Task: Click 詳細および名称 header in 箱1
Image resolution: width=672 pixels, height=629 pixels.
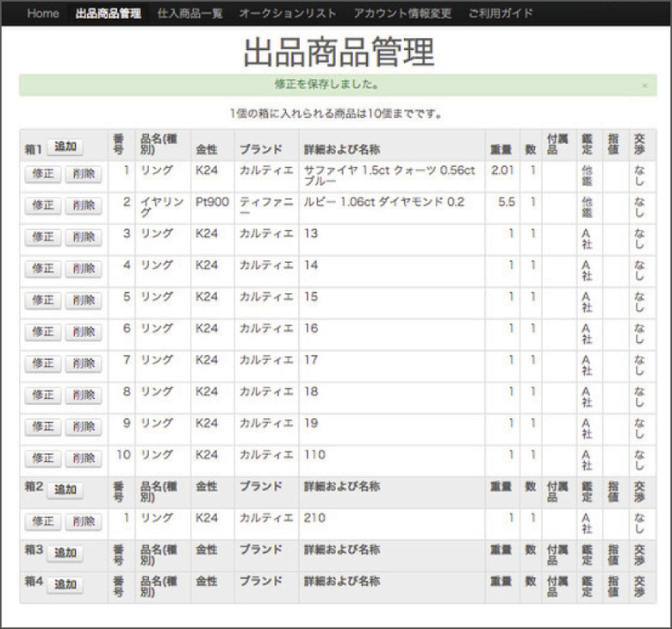Action: click(342, 150)
